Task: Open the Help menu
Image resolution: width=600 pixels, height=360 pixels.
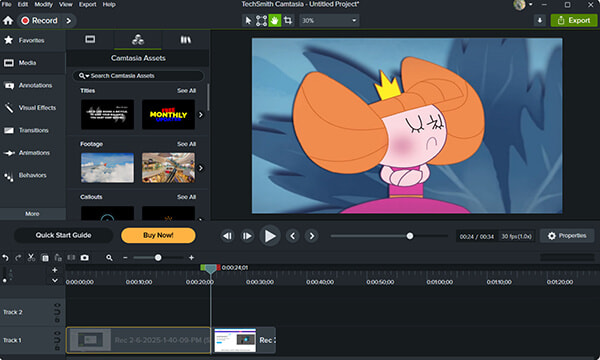Action: [x=109, y=4]
